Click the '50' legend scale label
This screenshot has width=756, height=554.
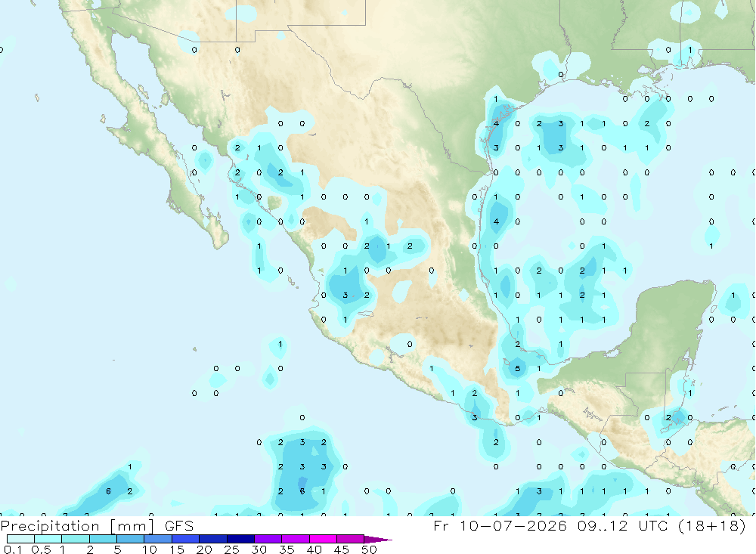click(369, 549)
